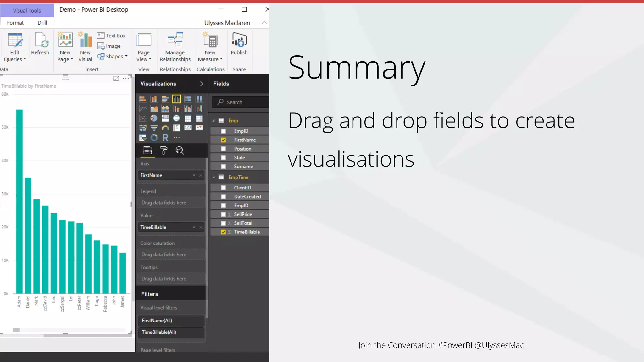Select the gauge visual

pos(165,128)
